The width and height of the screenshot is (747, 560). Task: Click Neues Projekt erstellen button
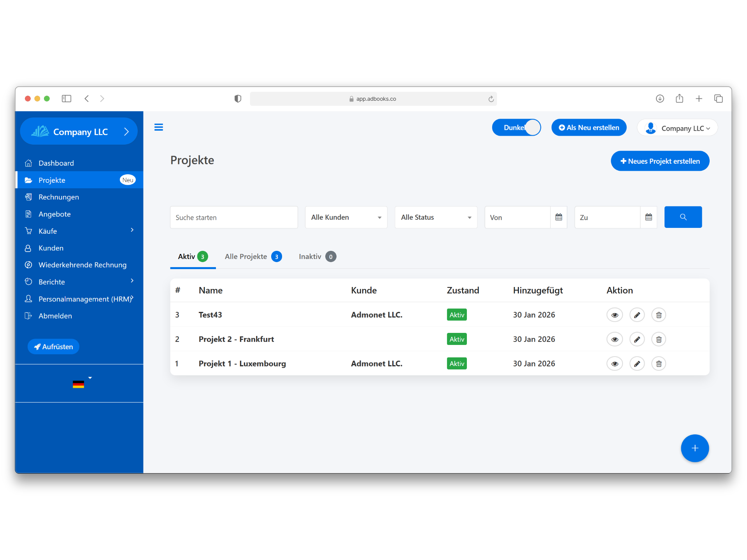tap(660, 161)
